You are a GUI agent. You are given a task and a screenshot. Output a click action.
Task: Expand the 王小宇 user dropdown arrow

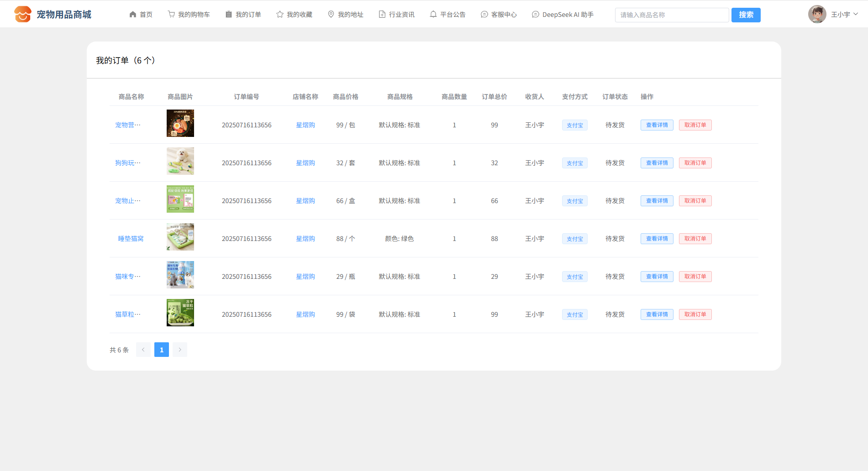856,14
